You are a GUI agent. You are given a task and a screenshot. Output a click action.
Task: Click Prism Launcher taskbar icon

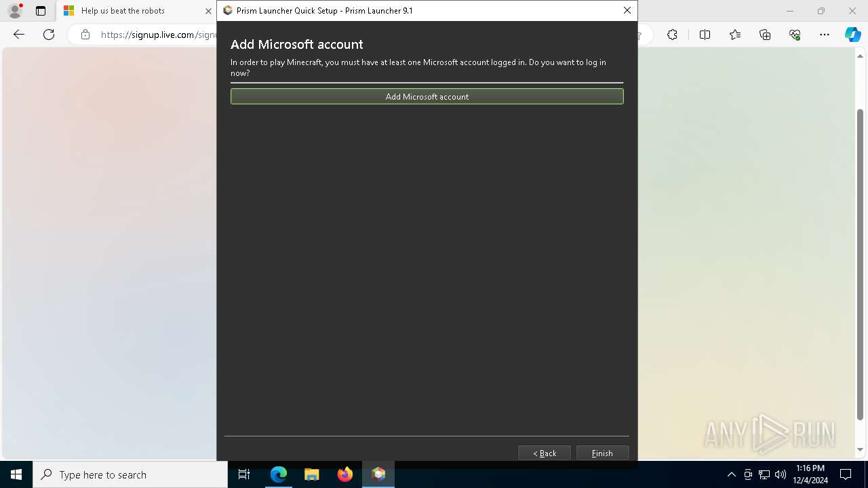click(x=378, y=474)
